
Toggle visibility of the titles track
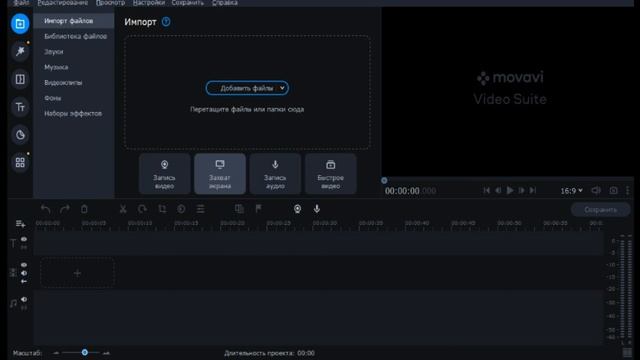point(24,239)
